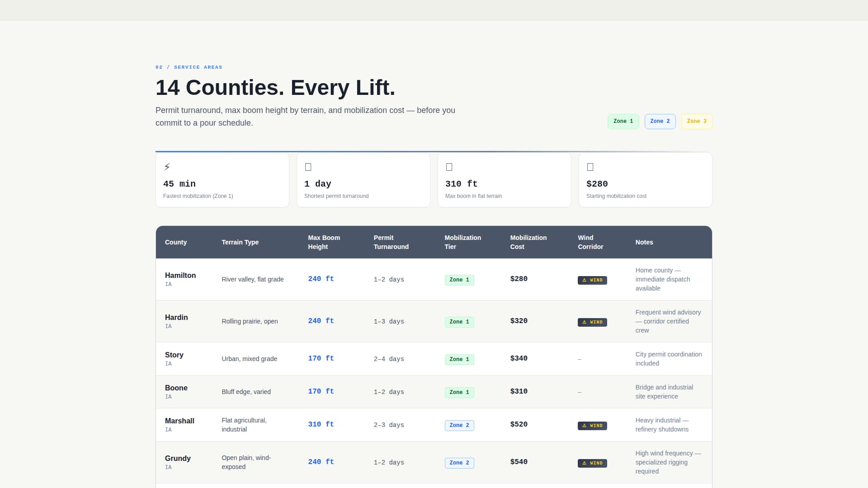Sort by Mobilization Cost header
Viewport: 868px width, 488px height.
528,242
